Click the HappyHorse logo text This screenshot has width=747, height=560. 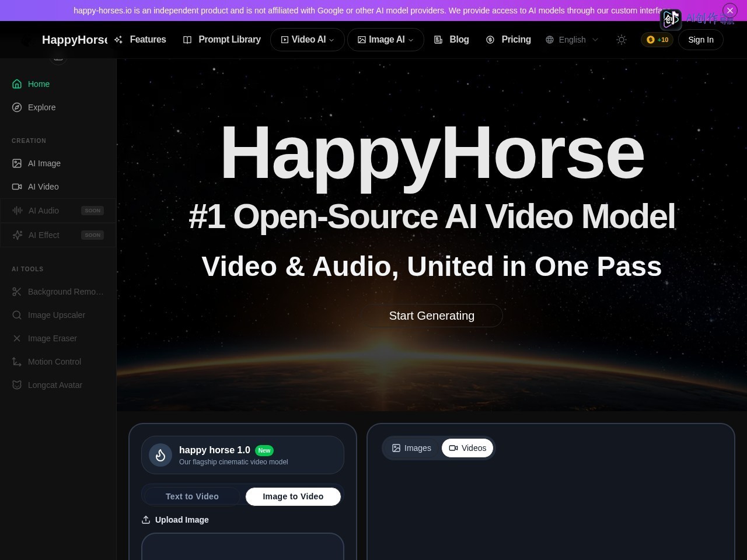coord(74,40)
